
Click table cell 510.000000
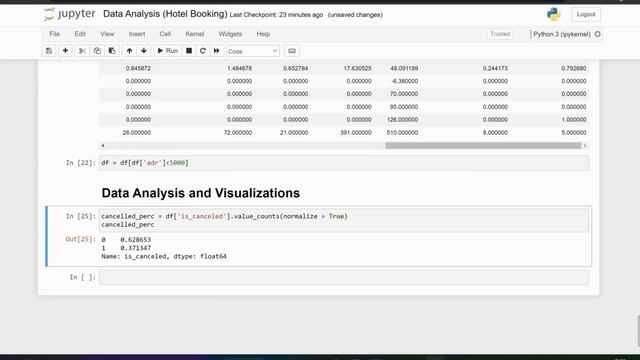[x=402, y=133]
